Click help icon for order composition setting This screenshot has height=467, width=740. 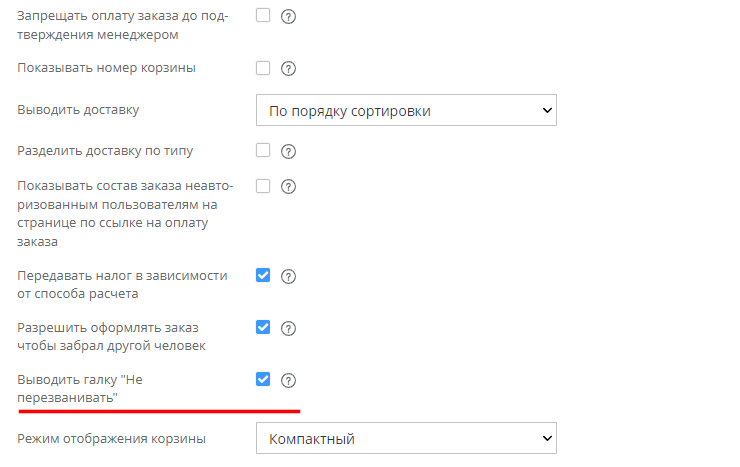(x=289, y=187)
